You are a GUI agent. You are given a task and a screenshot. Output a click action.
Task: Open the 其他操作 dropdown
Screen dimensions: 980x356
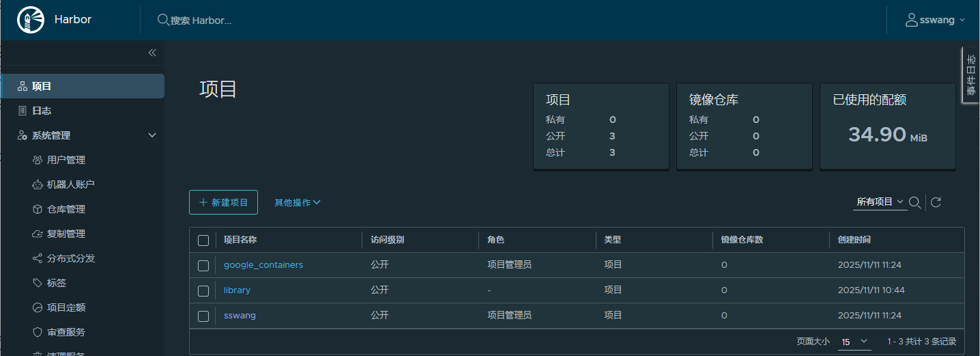pyautogui.click(x=298, y=202)
